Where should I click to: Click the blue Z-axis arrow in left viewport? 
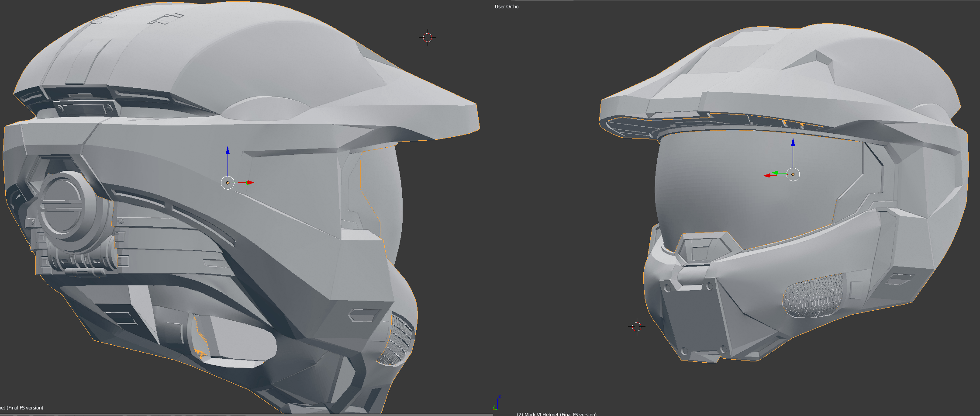228,151
